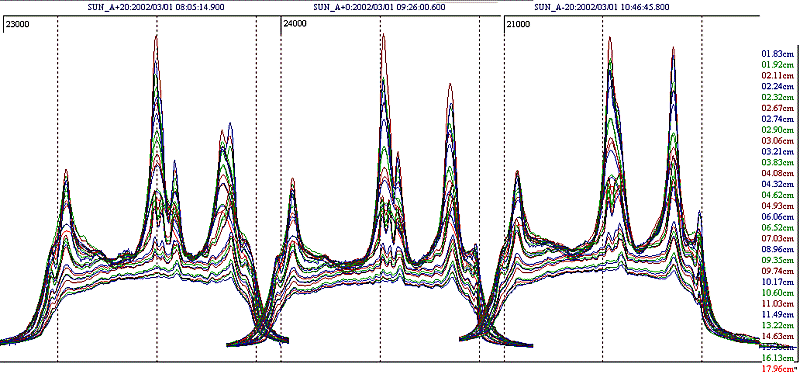
Task: Select the 02.11cm legend label
Action: click(x=778, y=75)
